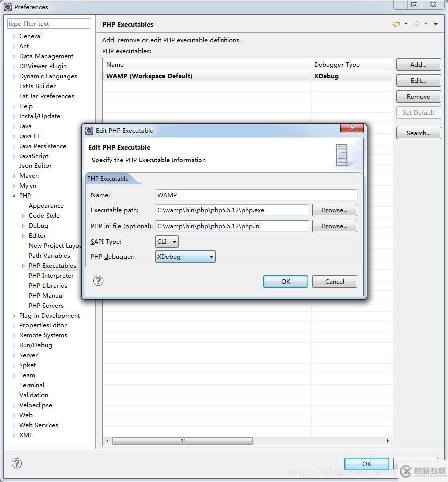Click the PHP ini file input field
Image resolution: width=448 pixels, height=482 pixels.
point(232,226)
